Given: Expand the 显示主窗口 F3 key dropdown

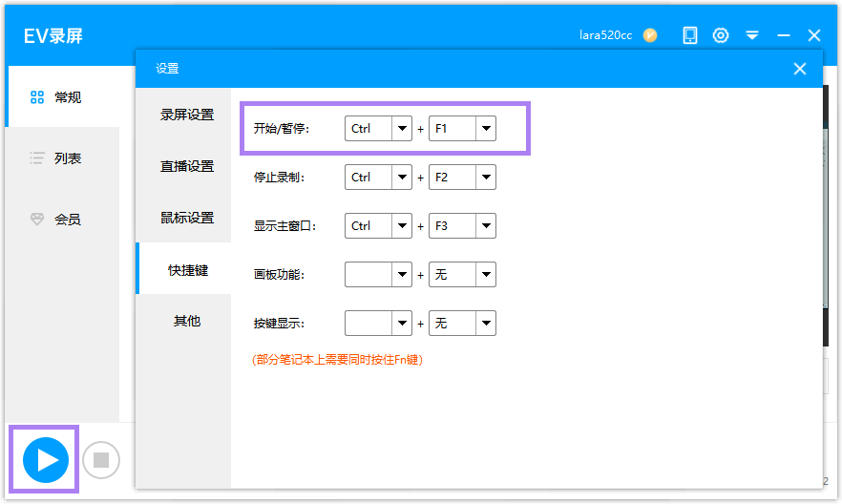Looking at the screenshot, I should 486,226.
